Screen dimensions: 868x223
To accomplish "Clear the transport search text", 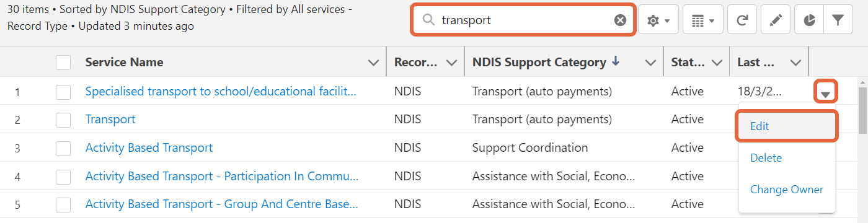I will point(620,20).
